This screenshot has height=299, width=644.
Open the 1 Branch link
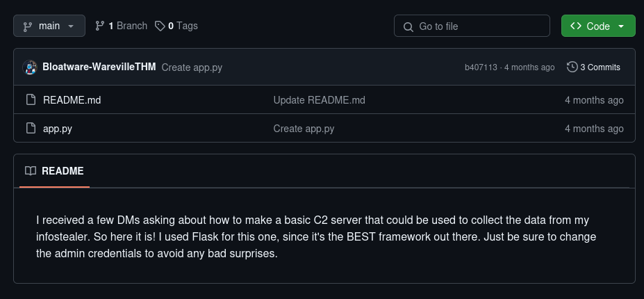coord(127,26)
